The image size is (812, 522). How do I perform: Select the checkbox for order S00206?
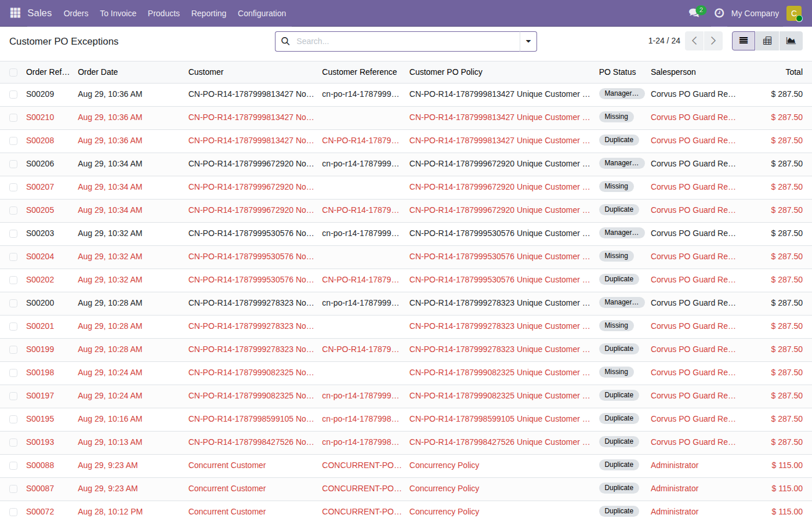click(13, 164)
